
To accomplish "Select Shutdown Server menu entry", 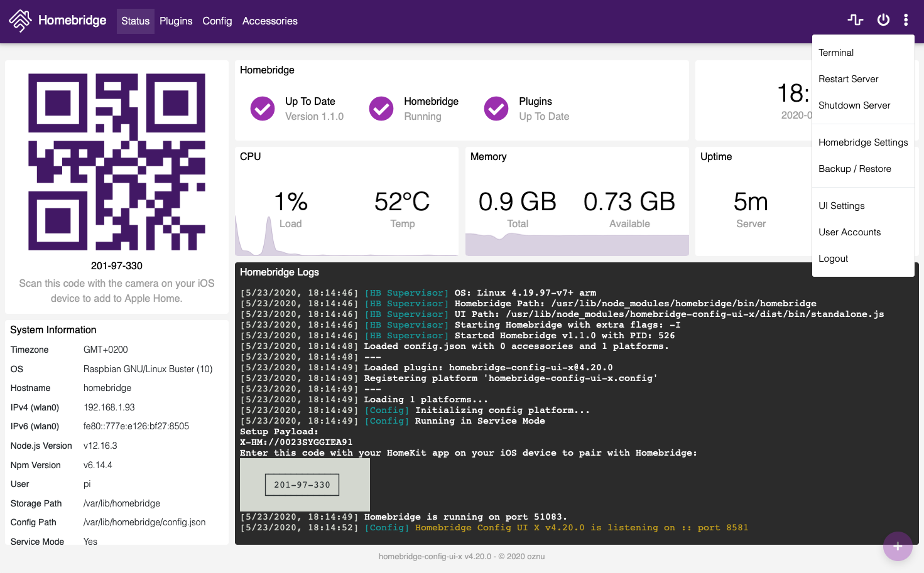I will point(863,105).
